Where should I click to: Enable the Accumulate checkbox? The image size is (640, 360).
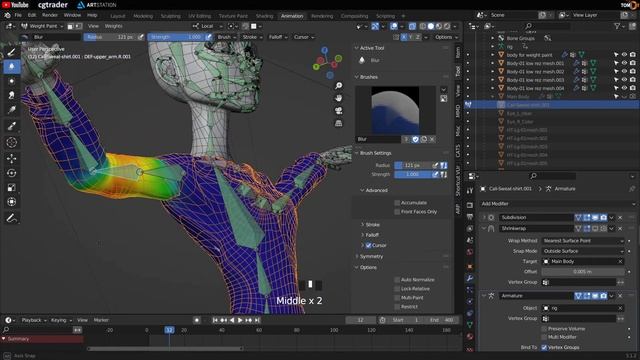397,202
